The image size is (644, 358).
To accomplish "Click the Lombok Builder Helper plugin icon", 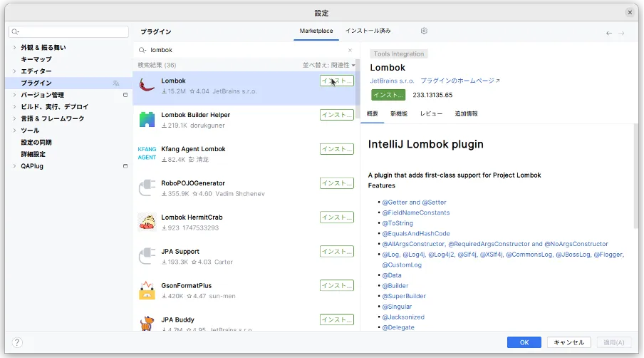I will click(147, 120).
